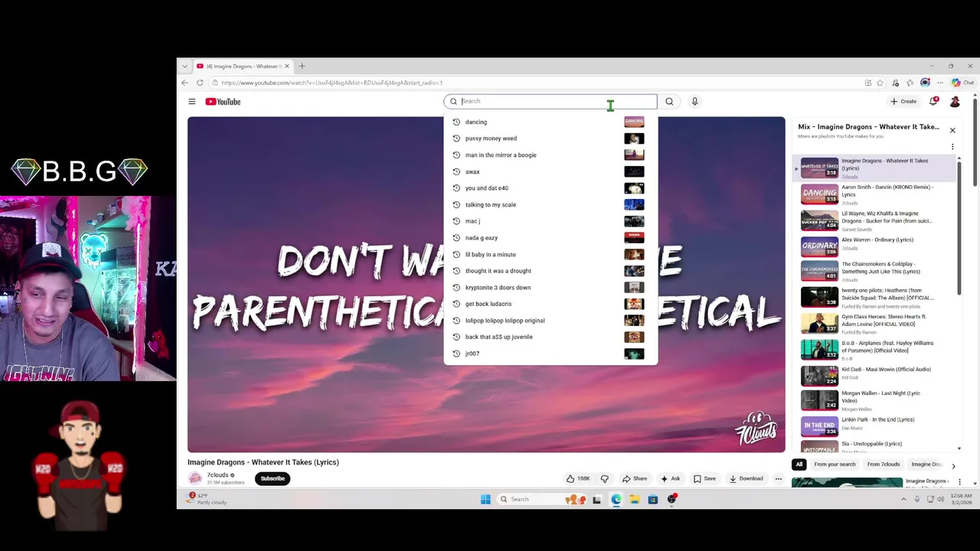Viewport: 980px width, 551px height.
Task: Go to YouTube home via the logo
Action: click(x=223, y=101)
